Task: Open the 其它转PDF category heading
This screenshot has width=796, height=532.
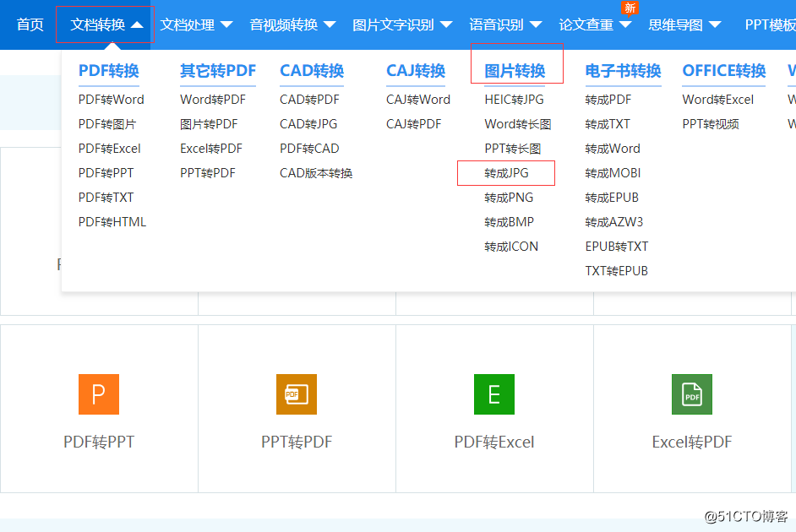Action: click(x=218, y=70)
